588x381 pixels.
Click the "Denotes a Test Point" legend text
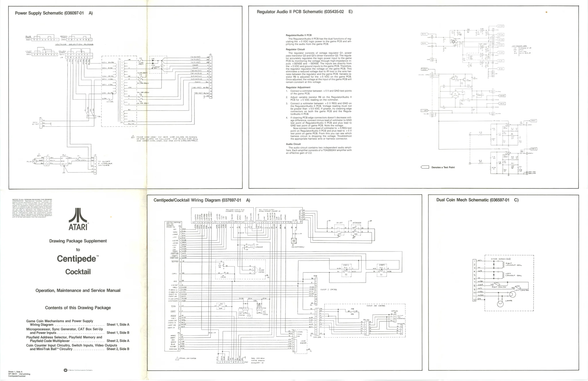coord(443,167)
